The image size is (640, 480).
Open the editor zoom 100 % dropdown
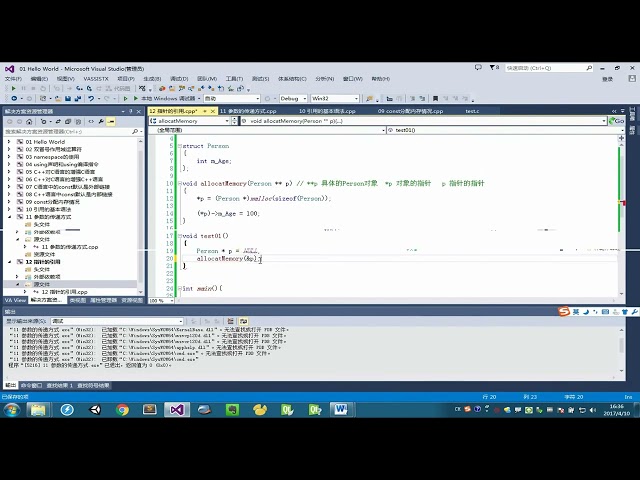coord(161,300)
